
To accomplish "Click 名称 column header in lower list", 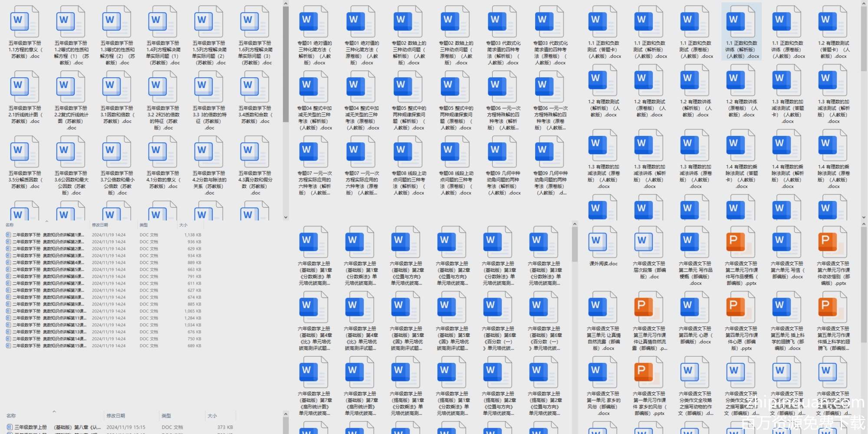I will pos(11,416).
